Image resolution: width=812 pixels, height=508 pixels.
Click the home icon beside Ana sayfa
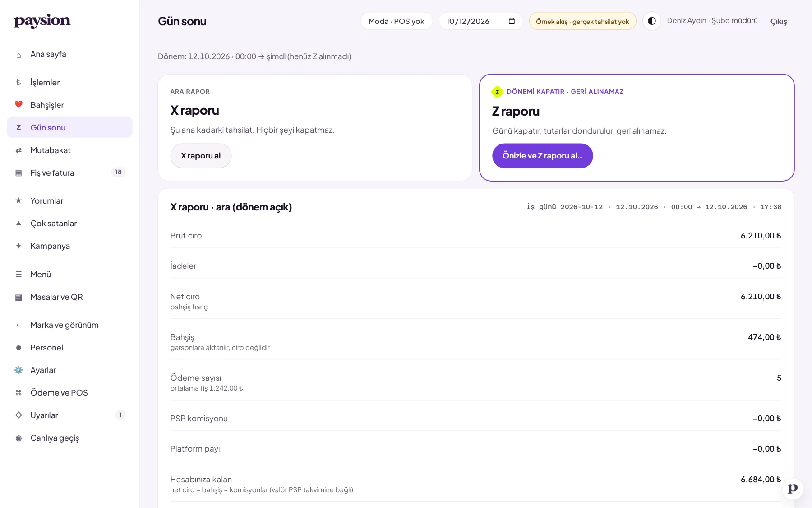(18, 55)
